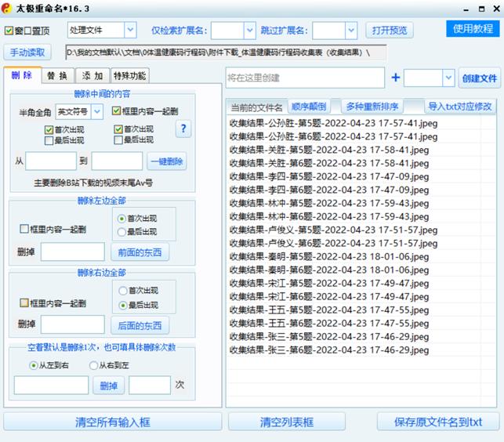The image size is (504, 442).
Task: Select file 收集结果-林冲-第6题-2022-04-23 17-59-43.jpeg
Action: coord(329,216)
